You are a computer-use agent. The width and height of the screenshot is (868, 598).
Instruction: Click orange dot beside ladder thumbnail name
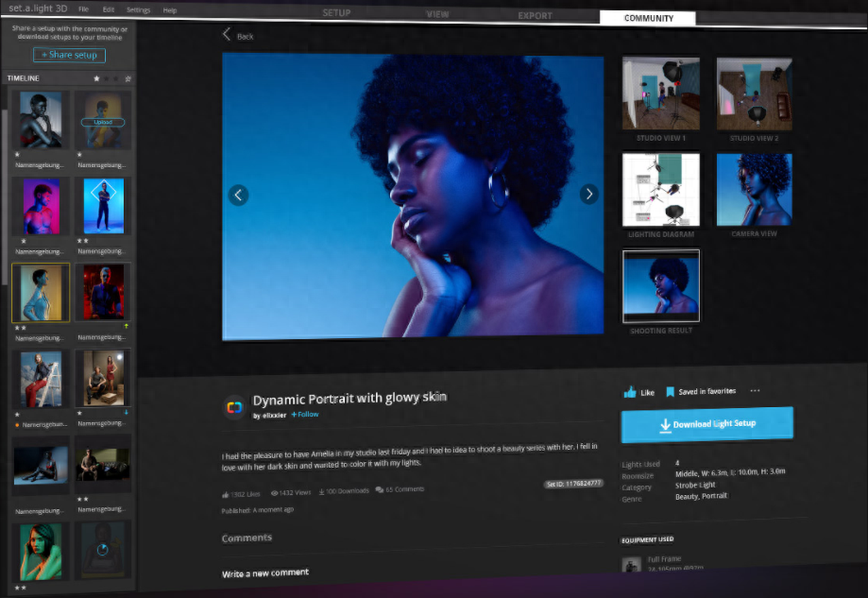pos(18,425)
